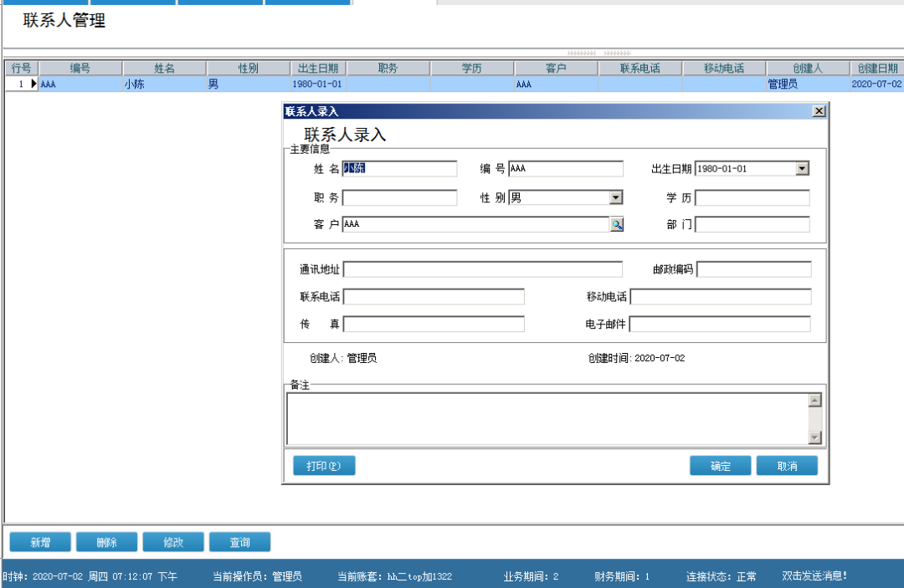Image resolution: width=904 pixels, height=588 pixels.
Task: Select the 管理员 cell in the table row
Action: [808, 84]
